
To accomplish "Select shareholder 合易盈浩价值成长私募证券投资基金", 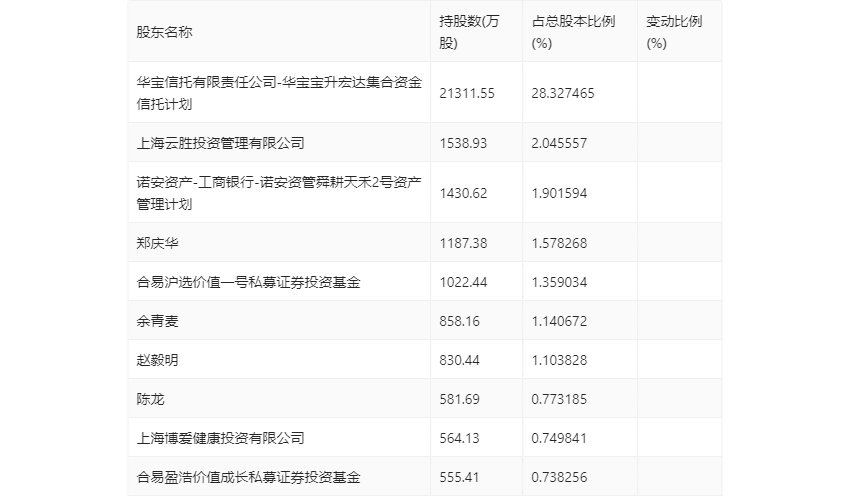I will tap(248, 477).
